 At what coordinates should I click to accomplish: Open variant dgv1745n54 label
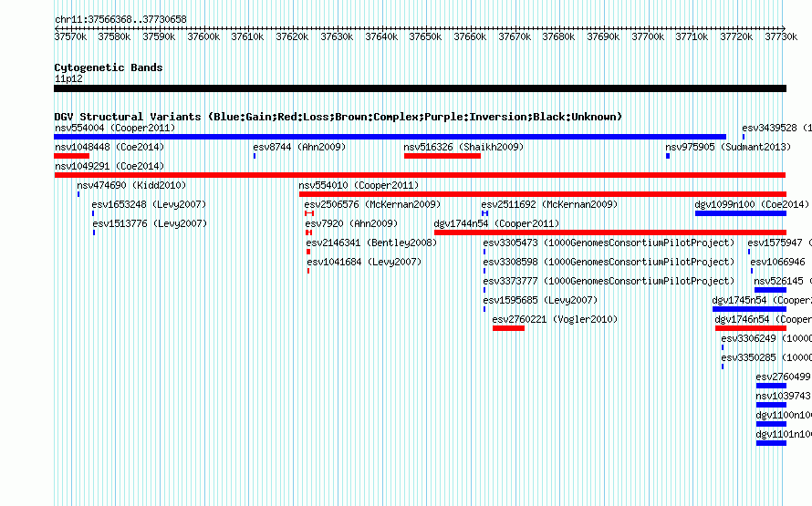point(762,300)
